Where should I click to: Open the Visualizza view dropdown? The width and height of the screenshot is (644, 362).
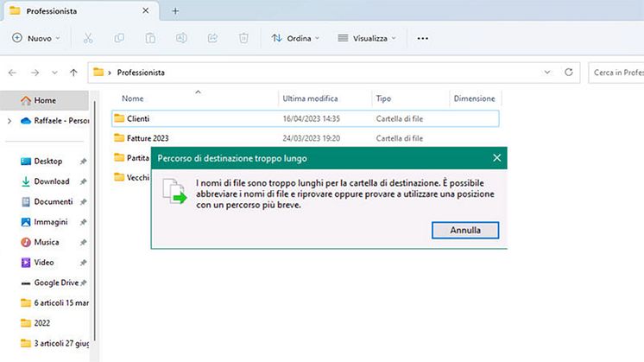click(x=367, y=38)
